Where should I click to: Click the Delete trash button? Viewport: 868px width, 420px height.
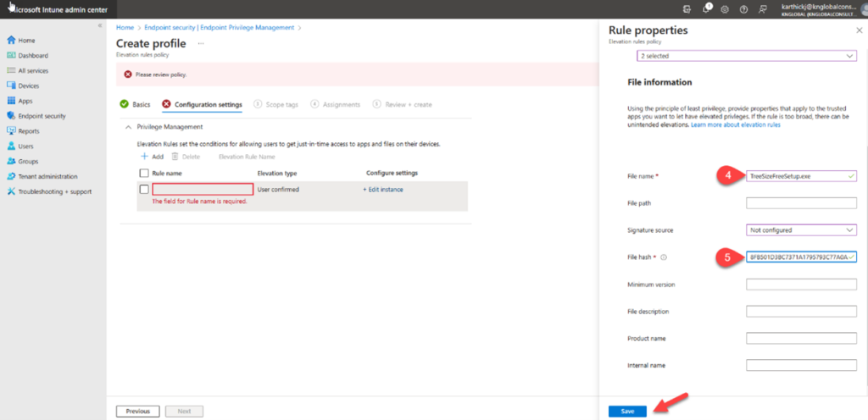tap(186, 157)
